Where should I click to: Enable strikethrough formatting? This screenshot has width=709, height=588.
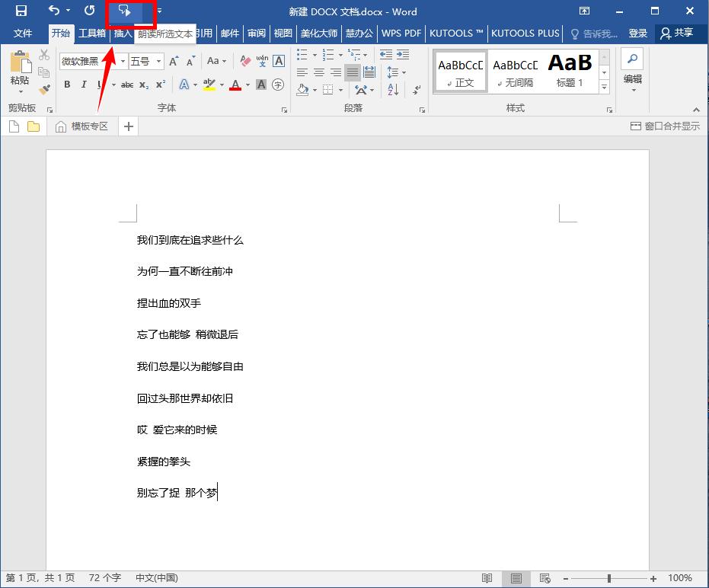(x=126, y=85)
